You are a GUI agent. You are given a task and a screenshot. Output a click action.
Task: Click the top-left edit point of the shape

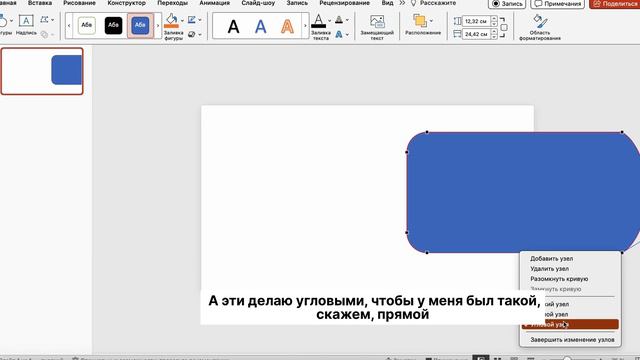point(427,132)
